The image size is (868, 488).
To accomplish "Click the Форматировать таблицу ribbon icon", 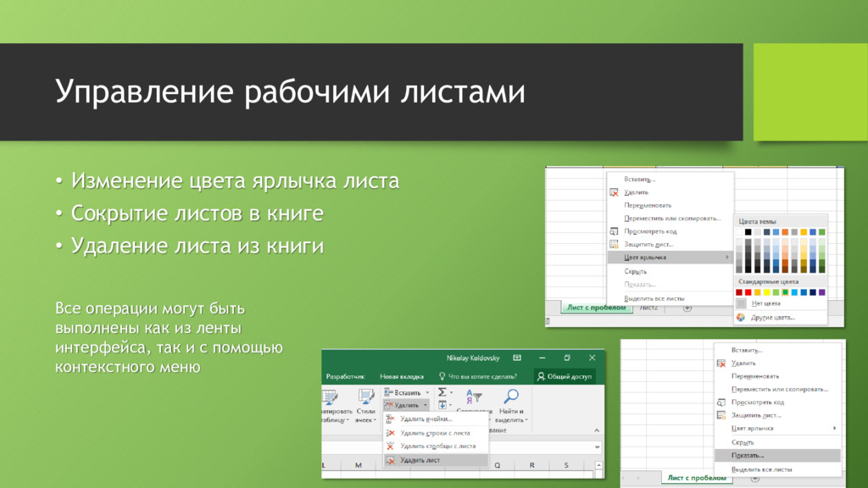I will click(x=330, y=397).
